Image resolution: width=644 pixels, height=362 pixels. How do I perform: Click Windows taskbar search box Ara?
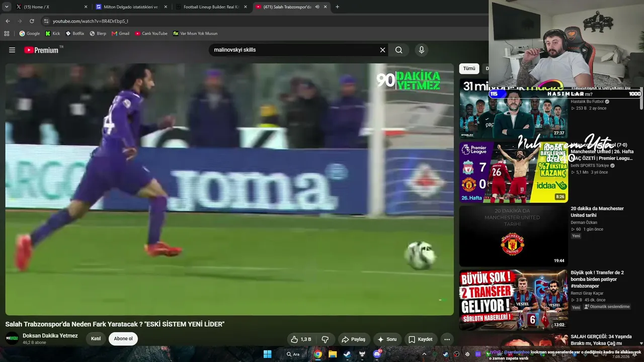pos(293,354)
